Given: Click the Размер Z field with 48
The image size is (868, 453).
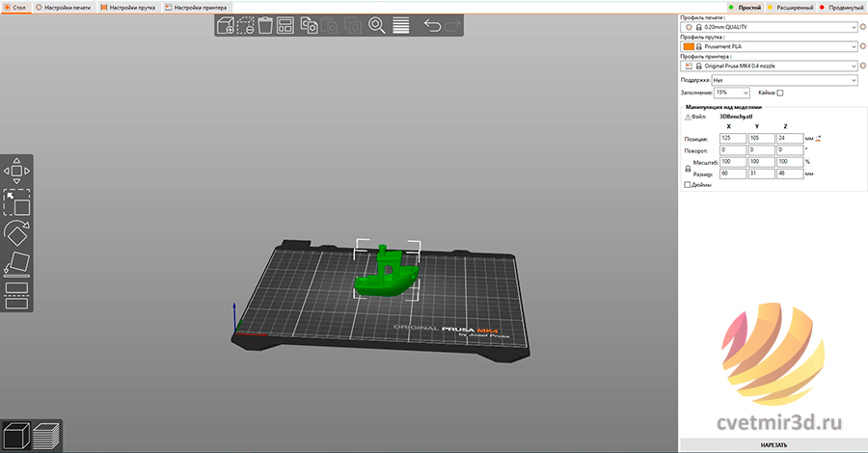Looking at the screenshot, I should point(790,173).
